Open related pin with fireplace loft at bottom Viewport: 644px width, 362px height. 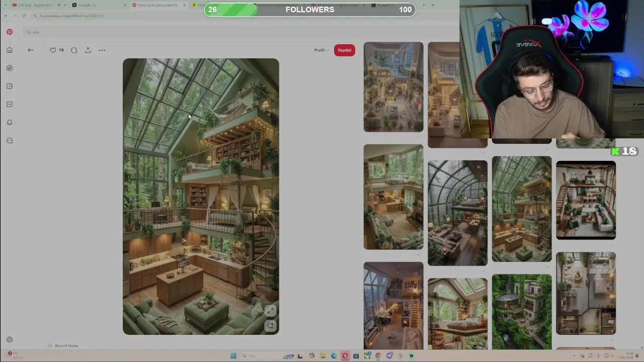[x=393, y=306]
